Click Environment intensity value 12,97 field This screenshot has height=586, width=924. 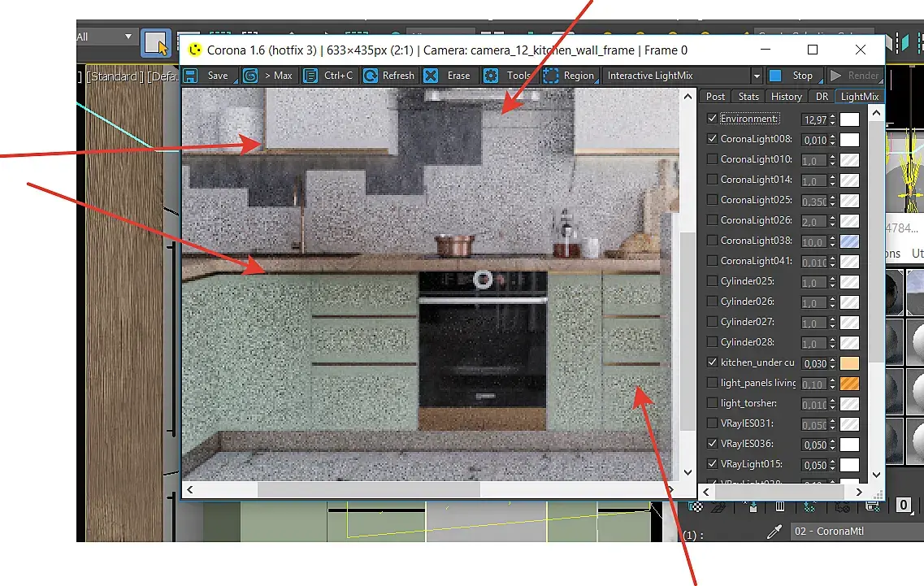point(813,119)
